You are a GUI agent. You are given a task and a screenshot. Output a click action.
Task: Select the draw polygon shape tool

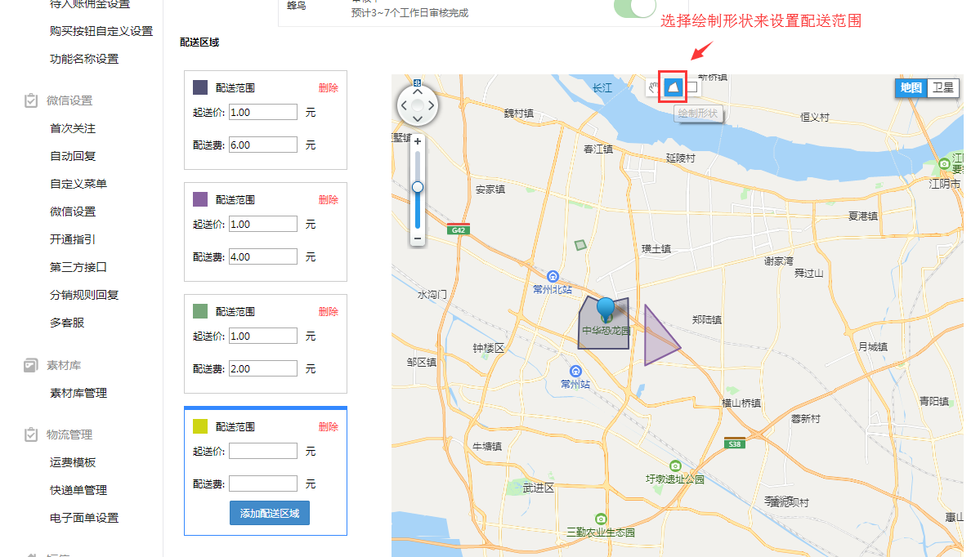[x=672, y=87]
